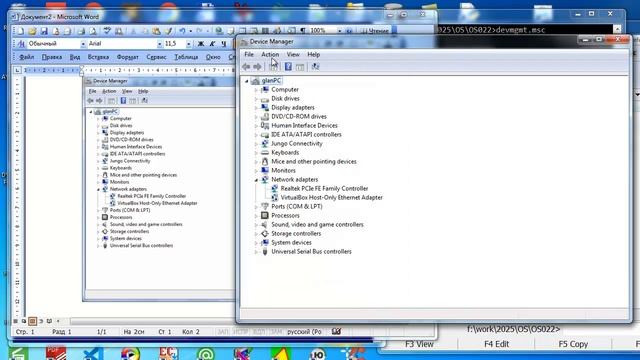Switch Word to Print Layout view button
This screenshot has width=640, height=360.
click(x=33, y=321)
